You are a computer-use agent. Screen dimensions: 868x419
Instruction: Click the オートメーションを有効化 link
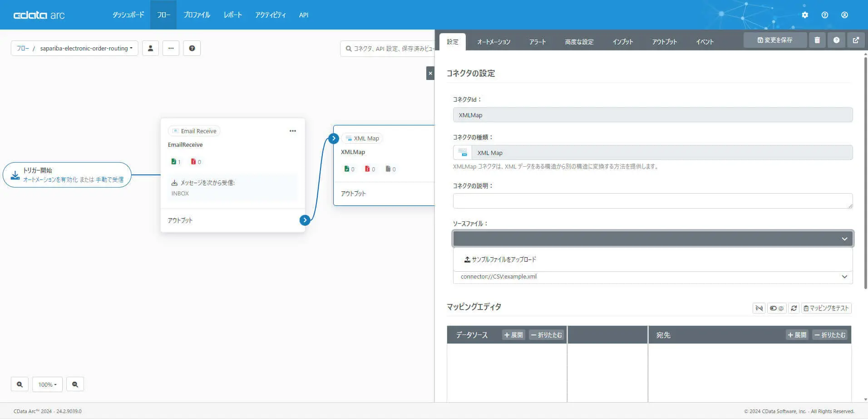pyautogui.click(x=50, y=180)
